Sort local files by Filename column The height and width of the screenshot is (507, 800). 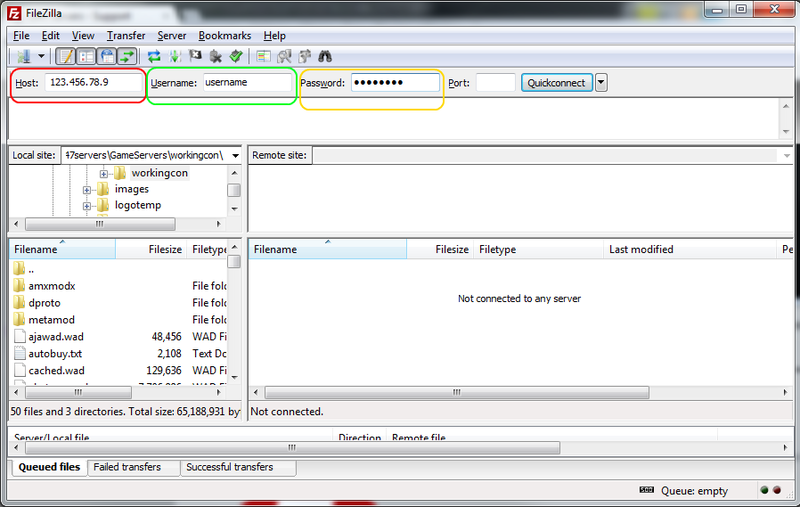[62, 249]
